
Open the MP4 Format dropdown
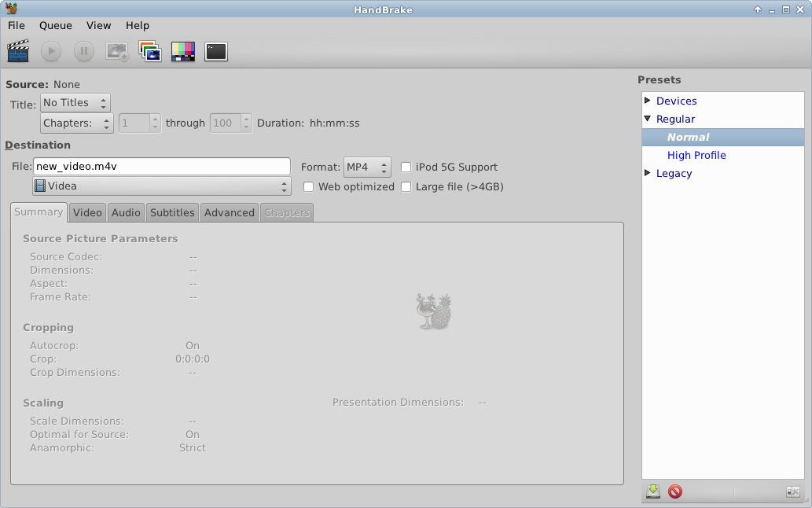pyautogui.click(x=367, y=167)
